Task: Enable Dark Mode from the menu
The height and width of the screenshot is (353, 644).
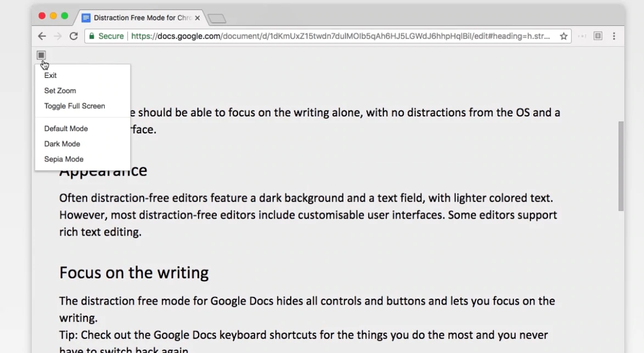Action: click(62, 144)
